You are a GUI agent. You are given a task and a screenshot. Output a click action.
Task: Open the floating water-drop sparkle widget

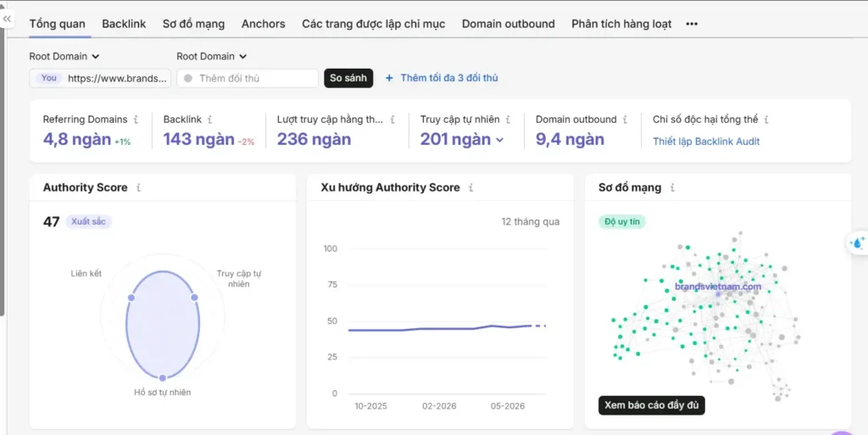[857, 242]
